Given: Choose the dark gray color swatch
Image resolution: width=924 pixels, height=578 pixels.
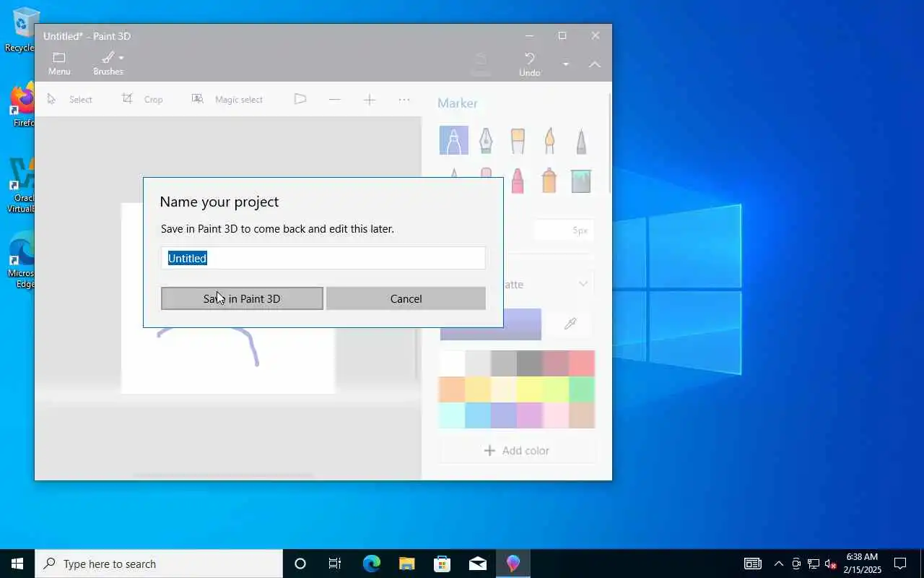Looking at the screenshot, I should tap(530, 363).
